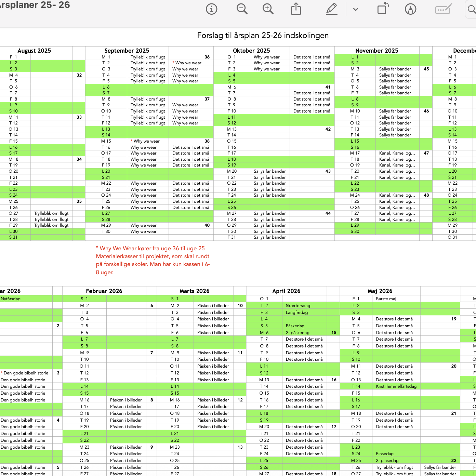Viewport: 476px width, 476px height.
Task: Toggle the Markup toolbar circle-pen icon
Action: click(410, 9)
